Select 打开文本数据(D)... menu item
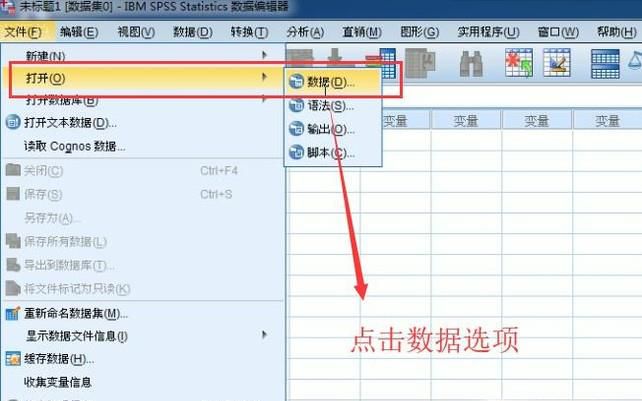Viewport: 642px width, 401px height. [143, 122]
